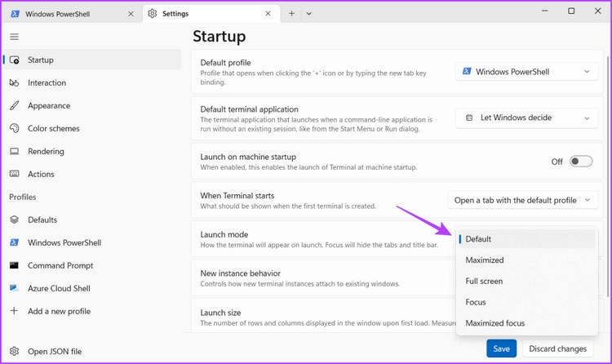The height and width of the screenshot is (364, 612).
Task: Open the hamburger navigation menu
Action: point(15,37)
